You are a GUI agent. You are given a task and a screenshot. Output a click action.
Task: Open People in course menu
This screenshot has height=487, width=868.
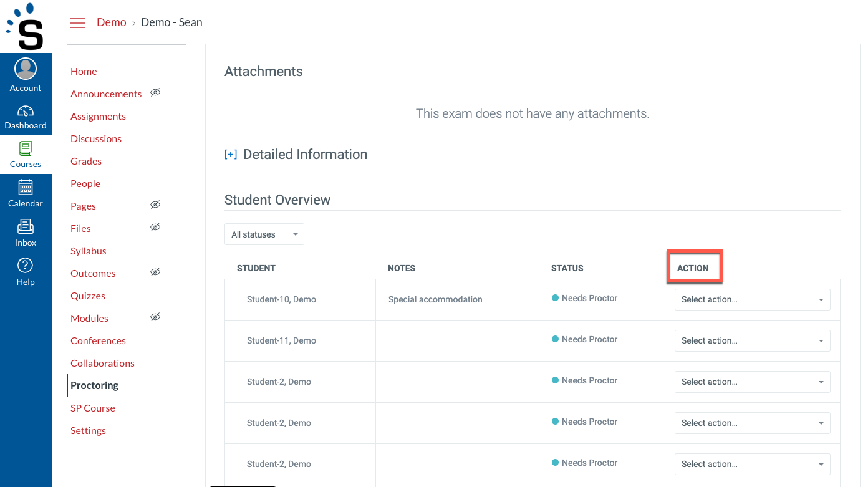85,184
